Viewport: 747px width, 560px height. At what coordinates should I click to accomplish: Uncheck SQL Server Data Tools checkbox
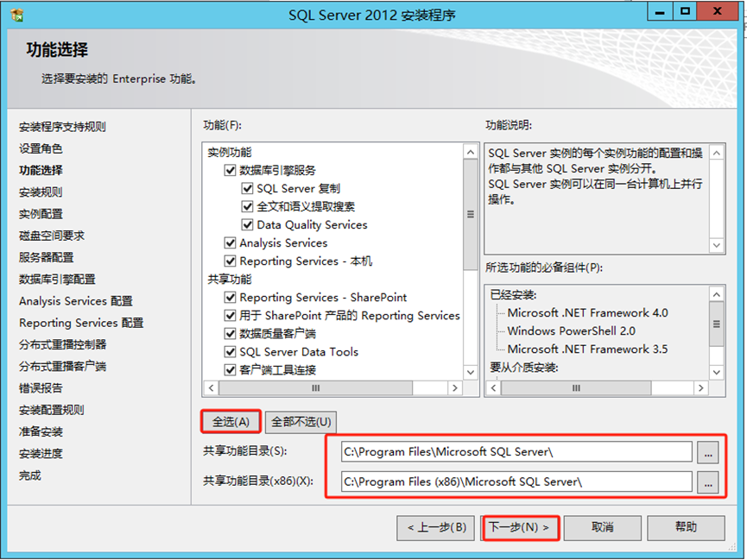click(x=230, y=352)
